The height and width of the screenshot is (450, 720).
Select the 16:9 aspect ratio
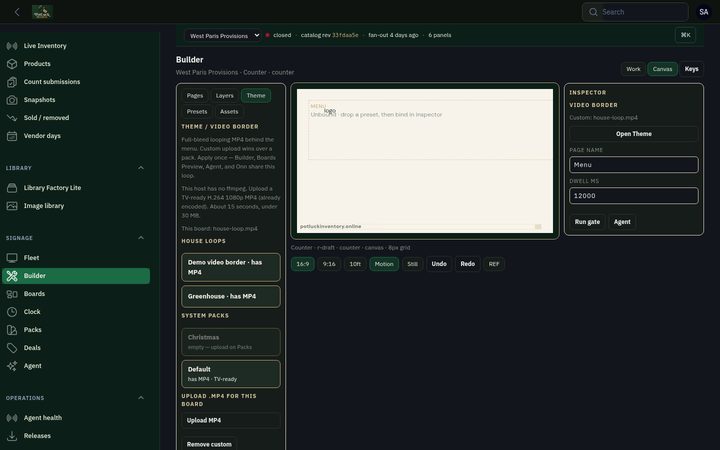pyautogui.click(x=303, y=264)
